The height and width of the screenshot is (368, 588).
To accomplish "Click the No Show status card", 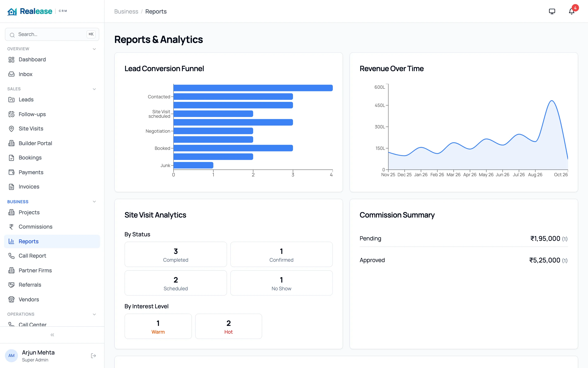I will (x=281, y=283).
